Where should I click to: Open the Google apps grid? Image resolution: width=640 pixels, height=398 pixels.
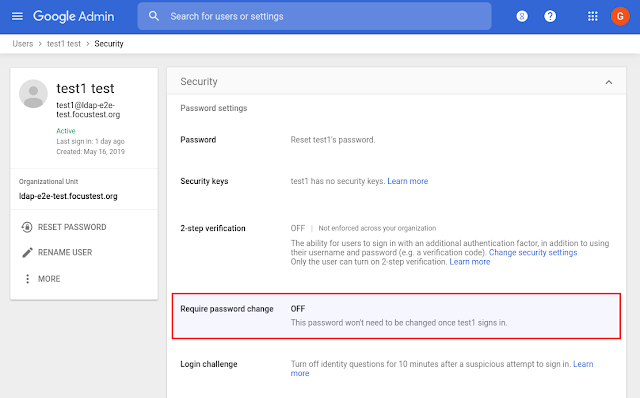(x=593, y=16)
